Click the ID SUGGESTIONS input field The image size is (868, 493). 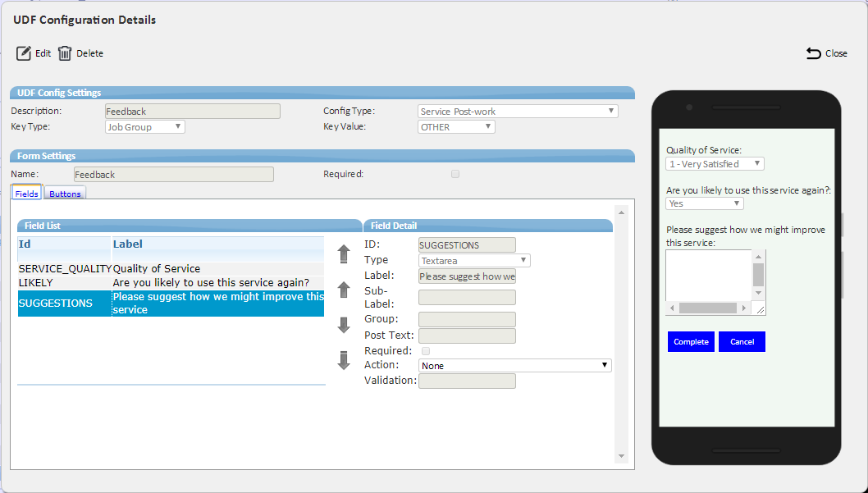(467, 245)
